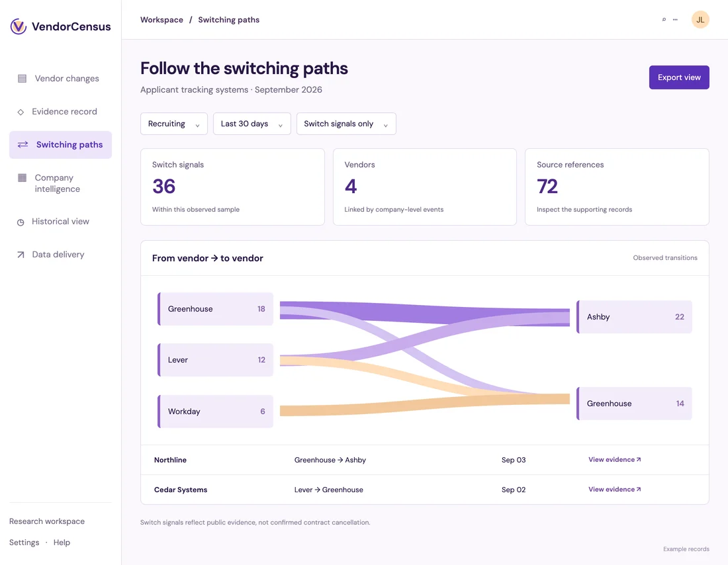Image resolution: width=728 pixels, height=565 pixels.
Task: Open the Switch signals only filter
Action: pyautogui.click(x=346, y=124)
